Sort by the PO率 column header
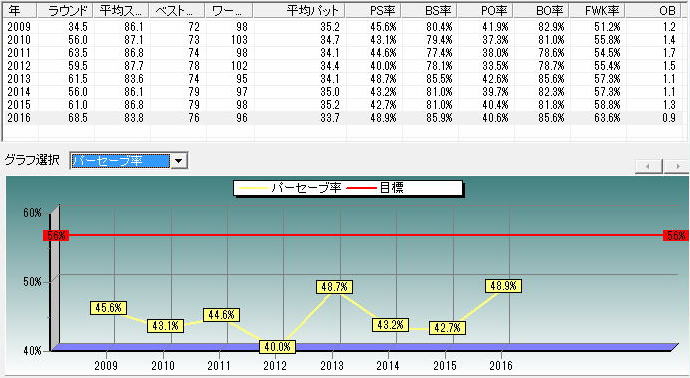Image resolution: width=690 pixels, height=378 pixels. 486,10
